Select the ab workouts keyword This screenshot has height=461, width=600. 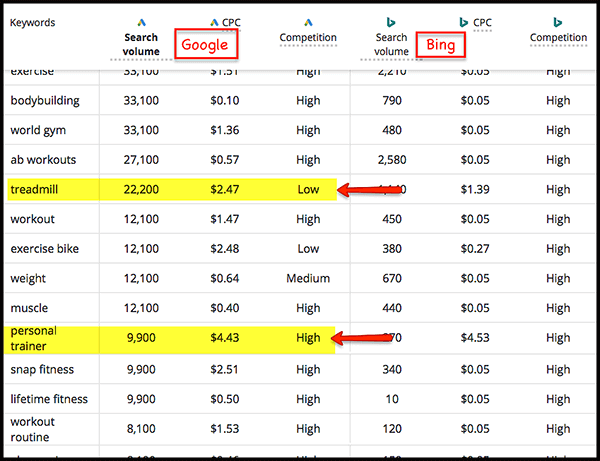pos(43,160)
